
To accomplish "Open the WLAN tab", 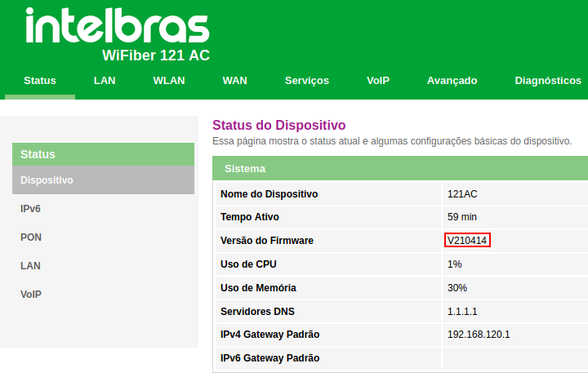I will tap(169, 81).
